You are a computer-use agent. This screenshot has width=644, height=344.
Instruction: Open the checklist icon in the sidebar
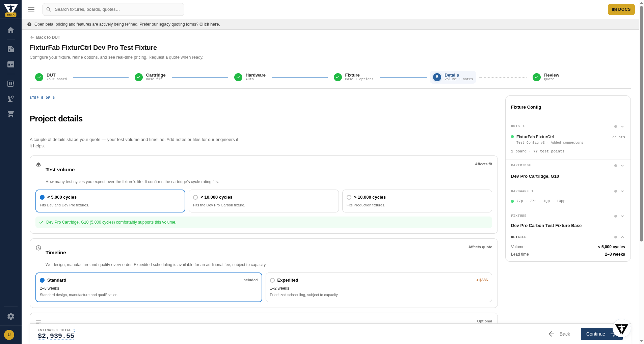11,64
